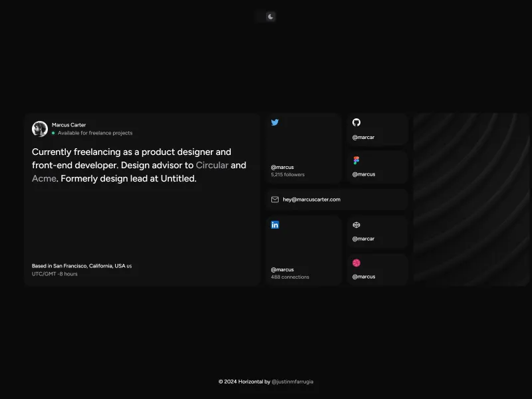Click @marcus handle above 488 connections
This screenshot has height=399, width=532.
pyautogui.click(x=282, y=270)
